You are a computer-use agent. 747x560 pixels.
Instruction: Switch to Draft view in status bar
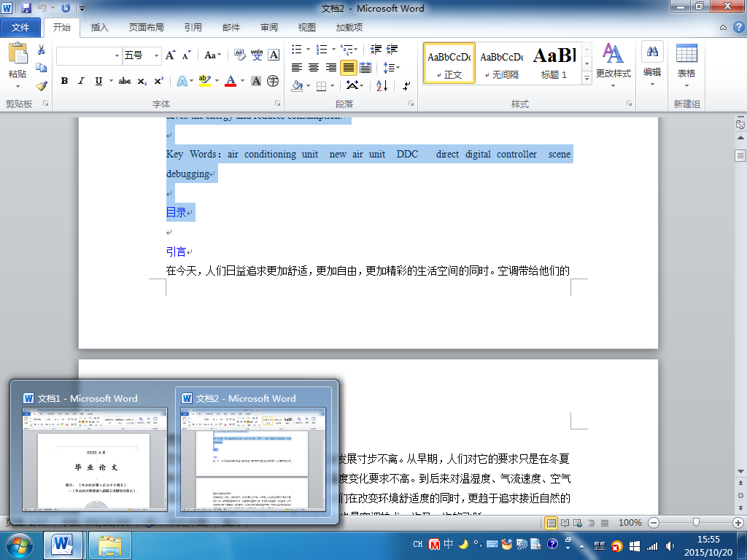pyautogui.click(x=605, y=523)
